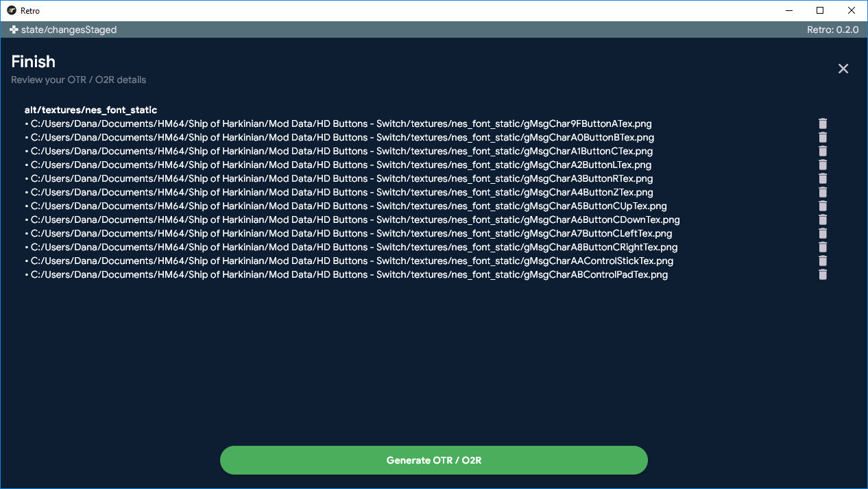Delete gMsgCharA8ButtonCRightTex.png entry with trash

click(x=823, y=247)
